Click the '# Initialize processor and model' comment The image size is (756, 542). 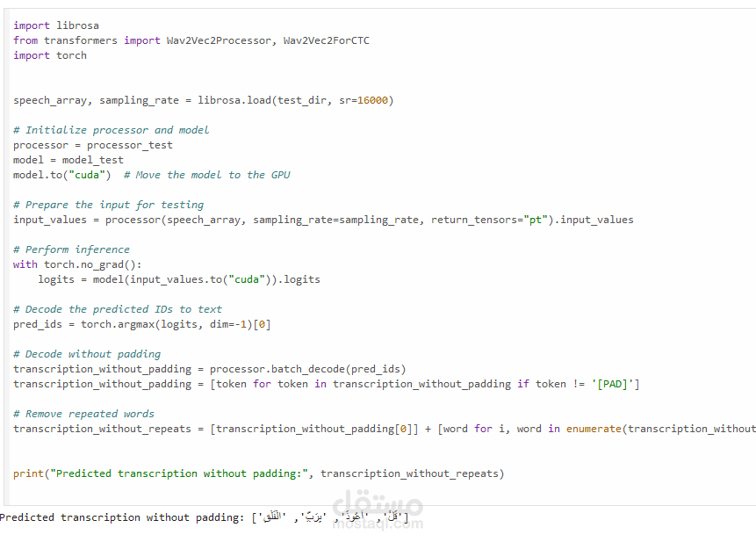click(112, 130)
